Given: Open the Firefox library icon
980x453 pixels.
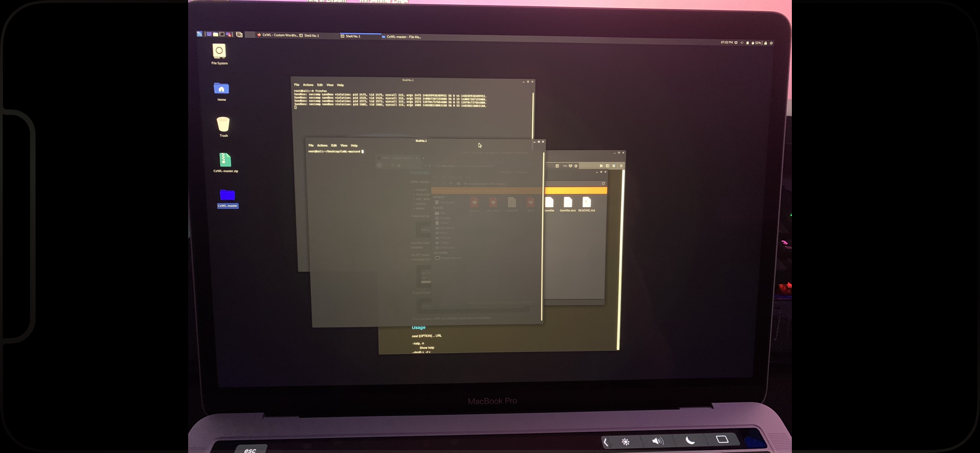Looking at the screenshot, I should click(601, 166).
